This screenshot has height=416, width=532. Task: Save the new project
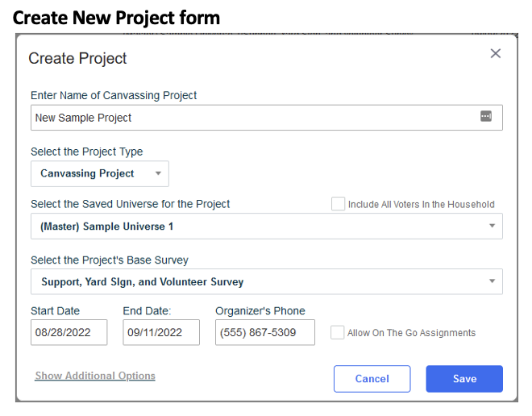(x=464, y=379)
